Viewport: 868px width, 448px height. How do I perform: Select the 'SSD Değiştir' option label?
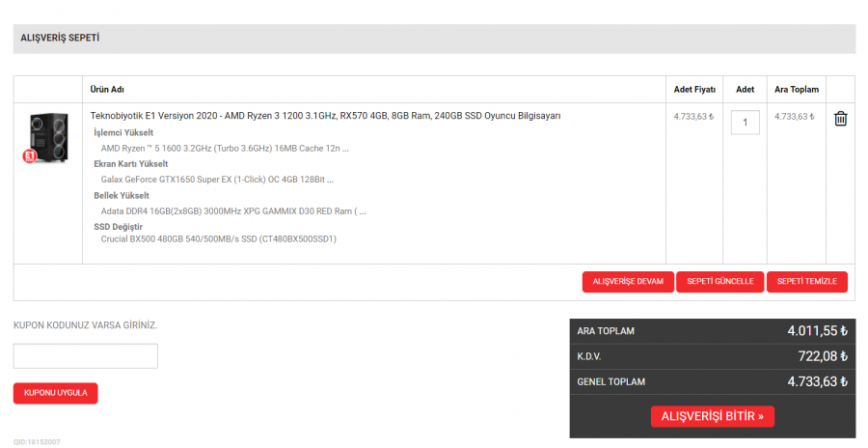(x=118, y=227)
